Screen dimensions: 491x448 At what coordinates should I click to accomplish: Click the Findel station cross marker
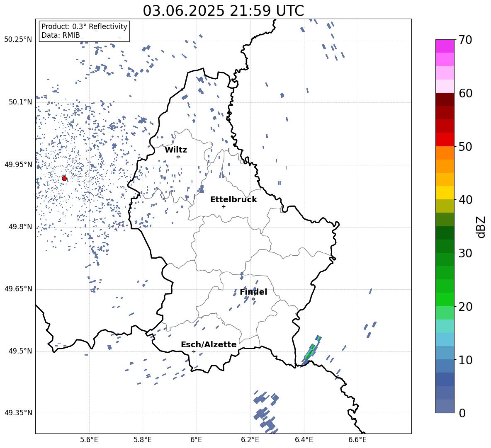pos(253,299)
